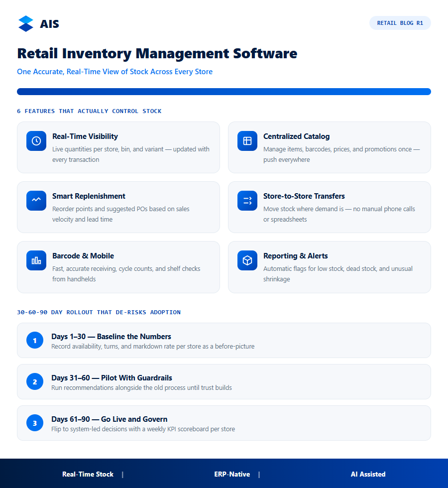Click AI Assisted in the footer
Screen dimensions: 448x488
pos(368,474)
